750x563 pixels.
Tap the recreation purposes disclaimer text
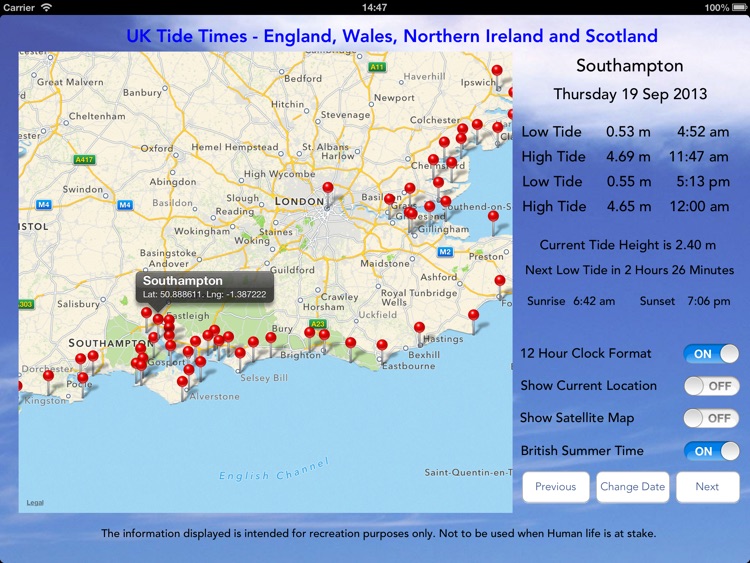click(378, 533)
